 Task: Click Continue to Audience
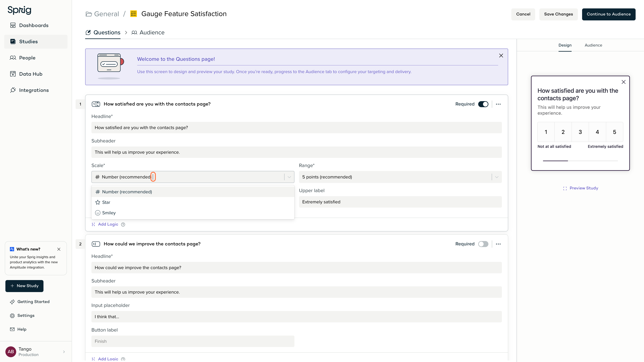(608, 14)
